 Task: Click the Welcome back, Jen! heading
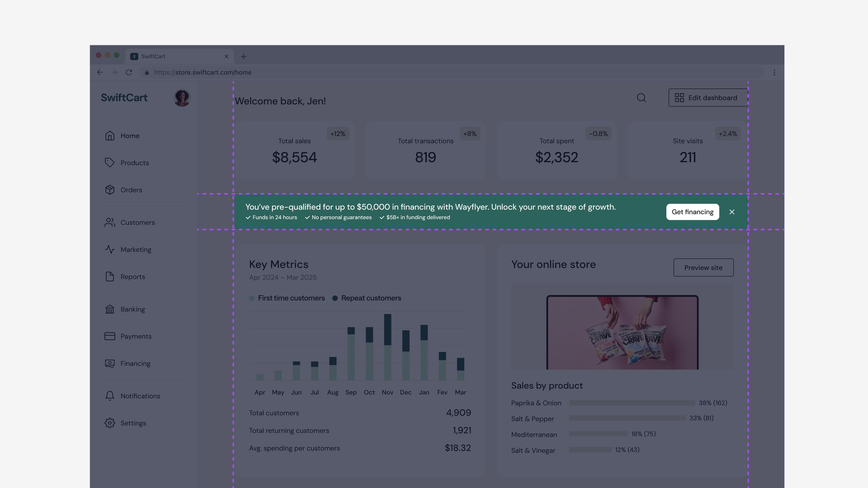(x=280, y=101)
